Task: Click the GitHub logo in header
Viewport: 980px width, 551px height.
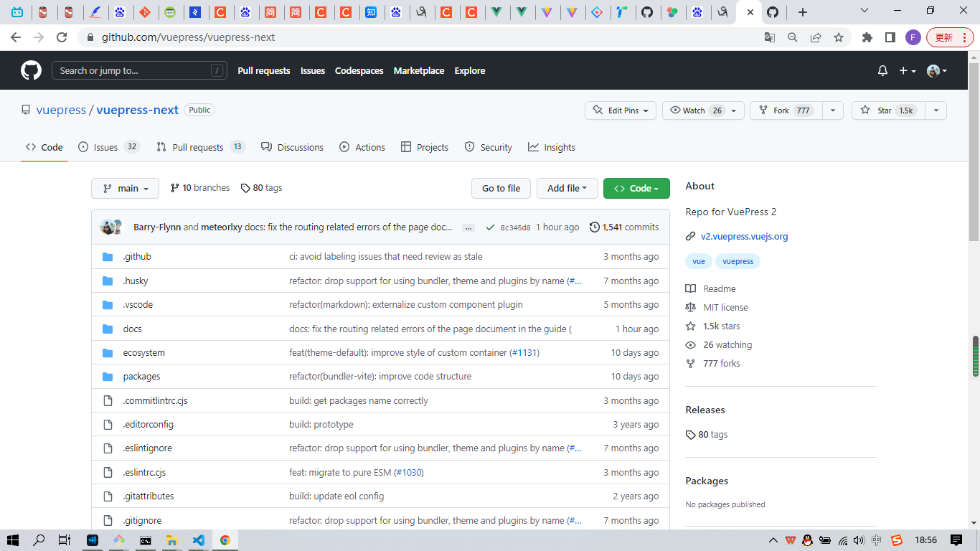Action: 31,70
